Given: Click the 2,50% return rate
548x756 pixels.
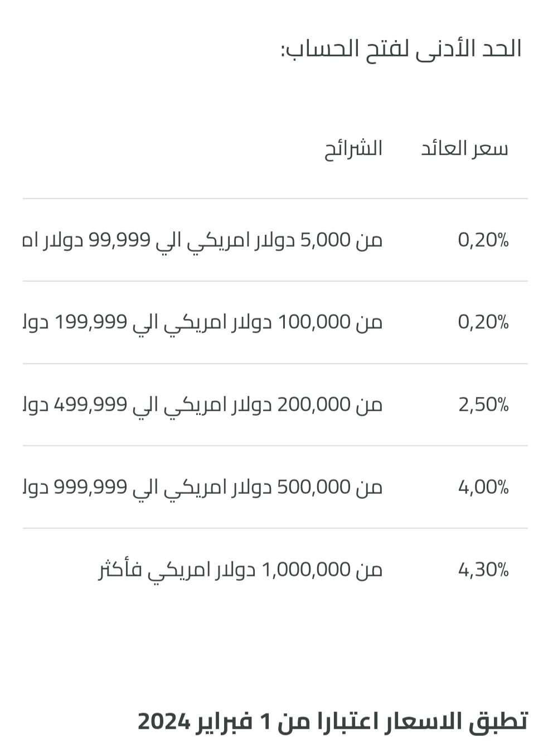Looking at the screenshot, I should pyautogui.click(x=483, y=405).
